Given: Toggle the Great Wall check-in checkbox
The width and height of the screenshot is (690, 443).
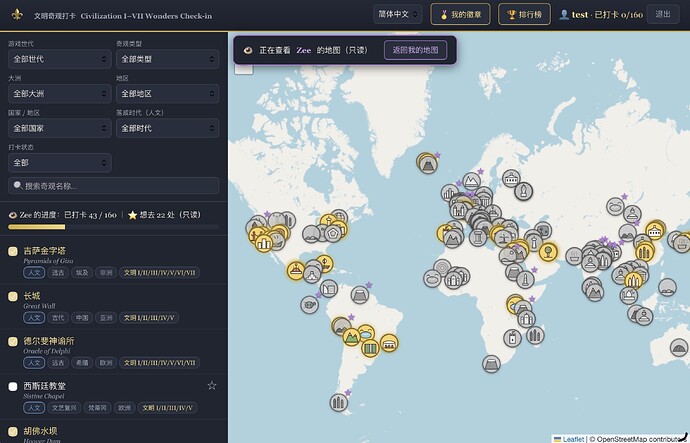Looking at the screenshot, I should [13, 297].
